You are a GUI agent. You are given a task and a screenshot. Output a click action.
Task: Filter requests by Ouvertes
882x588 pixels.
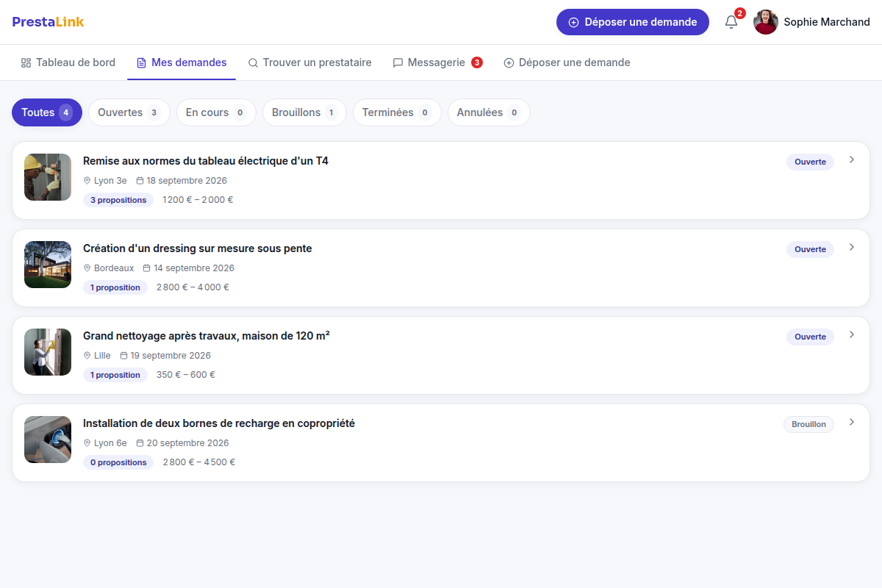pos(129,112)
